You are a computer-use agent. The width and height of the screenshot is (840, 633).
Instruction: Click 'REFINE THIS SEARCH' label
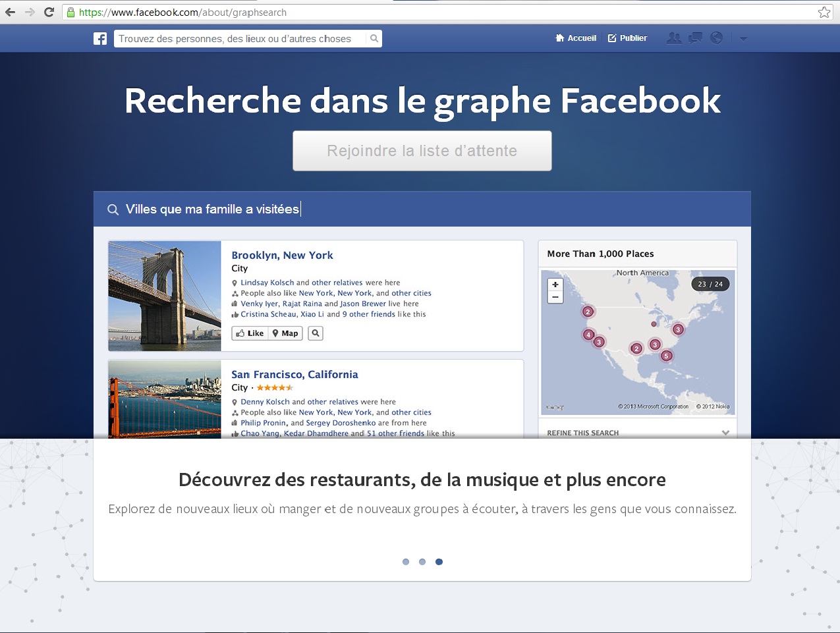click(x=583, y=433)
